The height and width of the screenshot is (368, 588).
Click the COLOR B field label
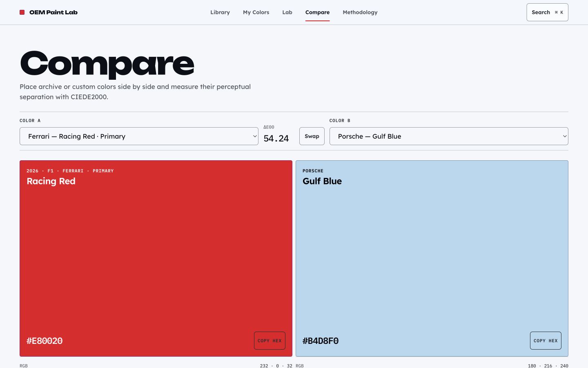pyautogui.click(x=340, y=121)
